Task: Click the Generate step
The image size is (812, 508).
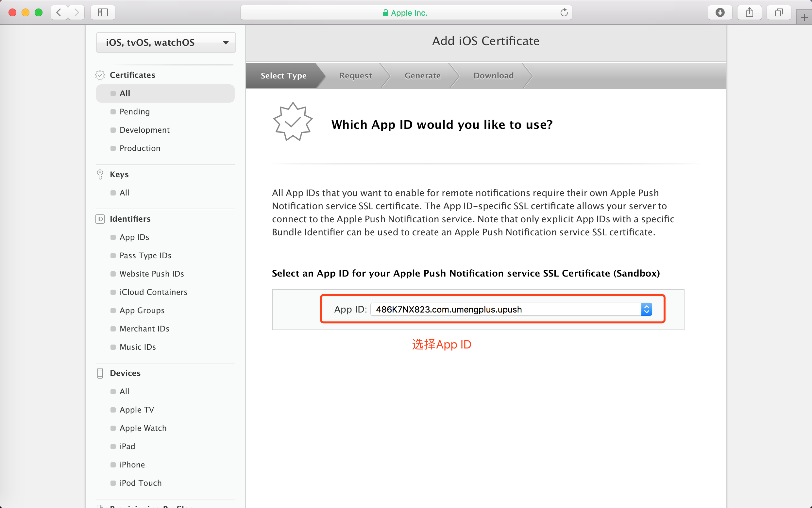Action: point(422,76)
